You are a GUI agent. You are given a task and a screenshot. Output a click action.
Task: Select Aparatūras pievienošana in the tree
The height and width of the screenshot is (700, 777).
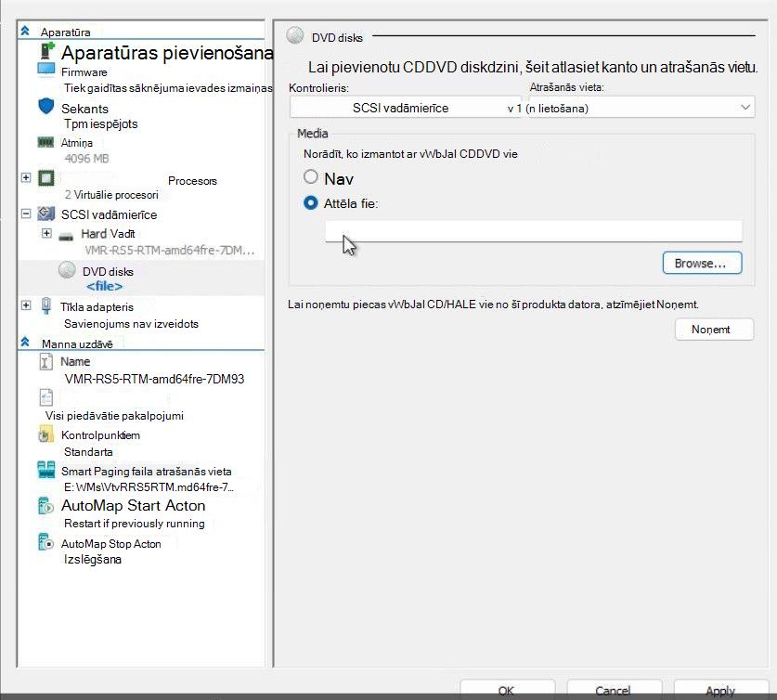[167, 53]
